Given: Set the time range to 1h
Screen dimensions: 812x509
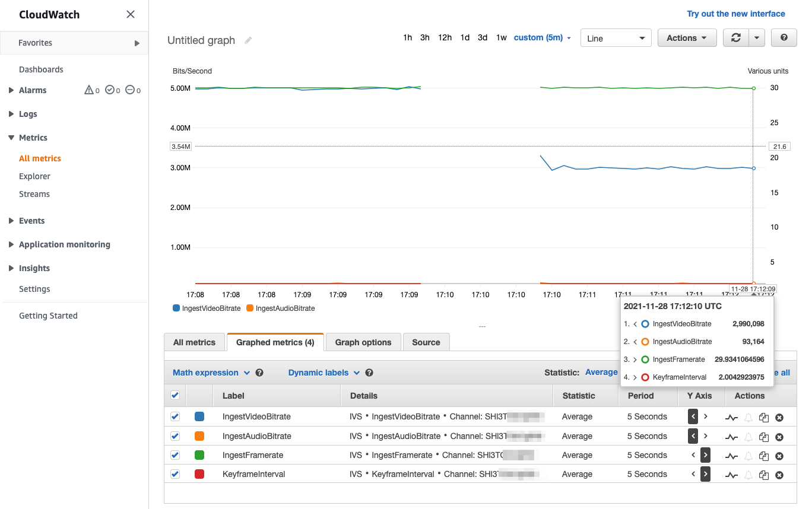Looking at the screenshot, I should (407, 37).
